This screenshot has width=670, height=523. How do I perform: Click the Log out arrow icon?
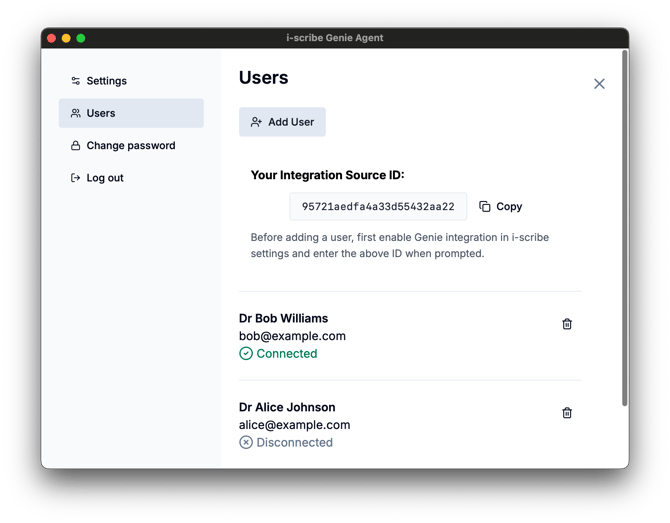coord(76,178)
